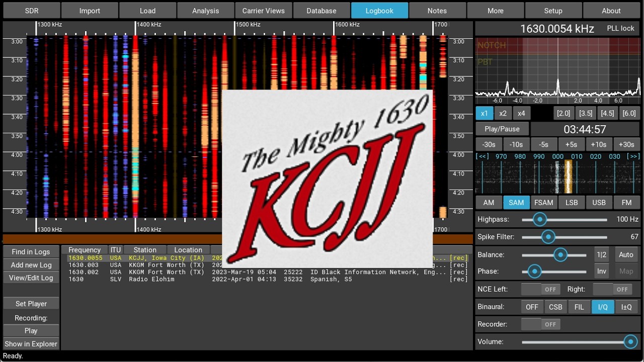Viewport: 644px width, 362px height.
Task: Adjust the Highpass slider handle
Action: click(540, 220)
